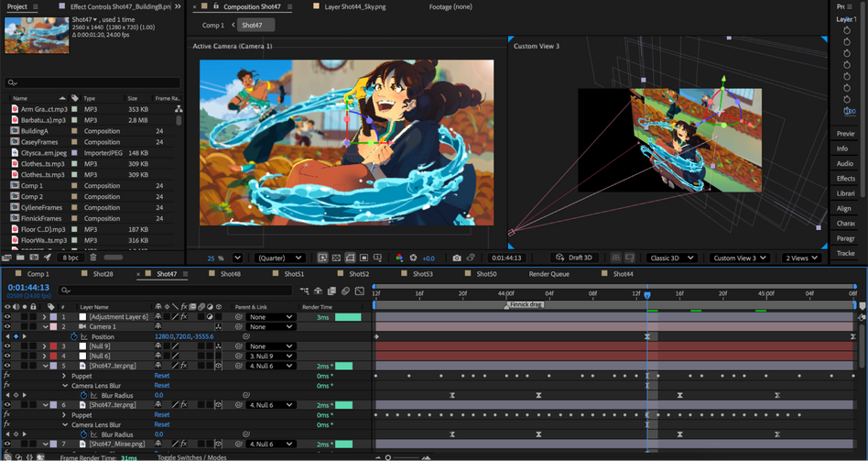
Task: Open the resolution (Quarter) dropdown
Action: 279,258
